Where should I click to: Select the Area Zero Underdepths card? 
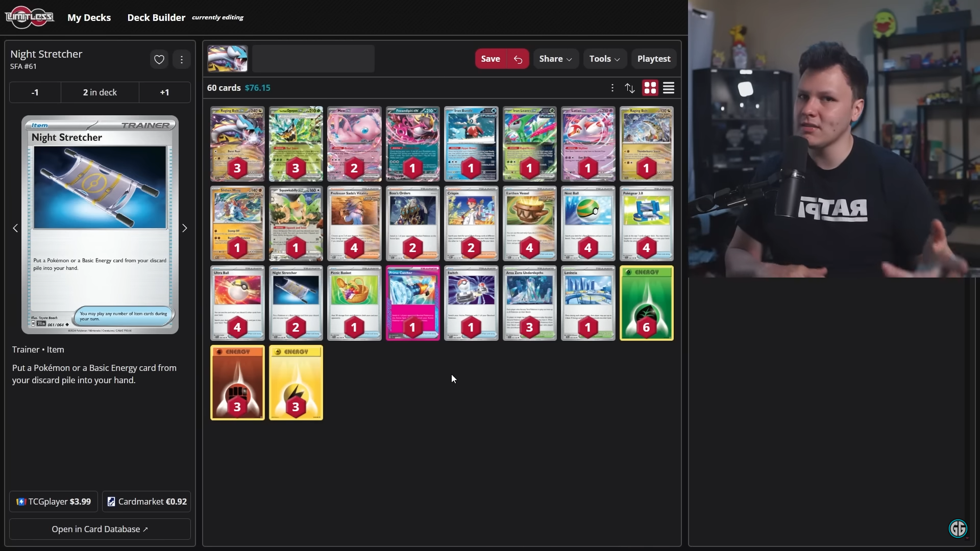pyautogui.click(x=530, y=303)
